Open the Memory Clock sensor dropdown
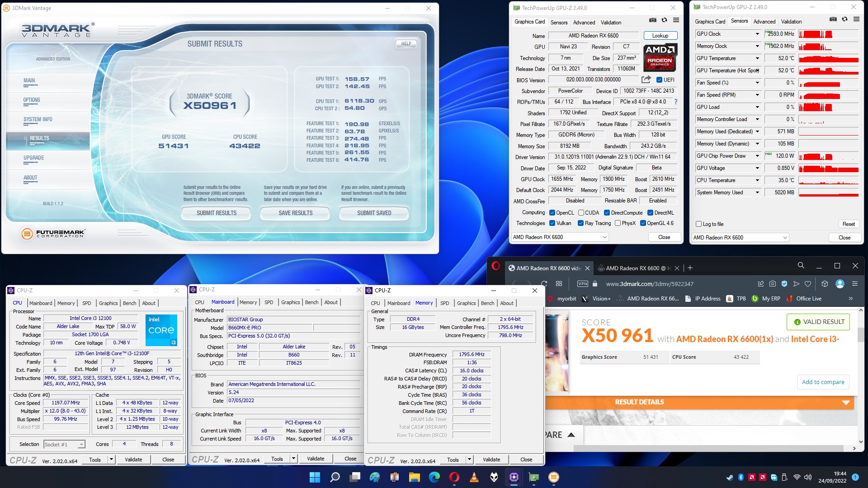 [x=757, y=46]
